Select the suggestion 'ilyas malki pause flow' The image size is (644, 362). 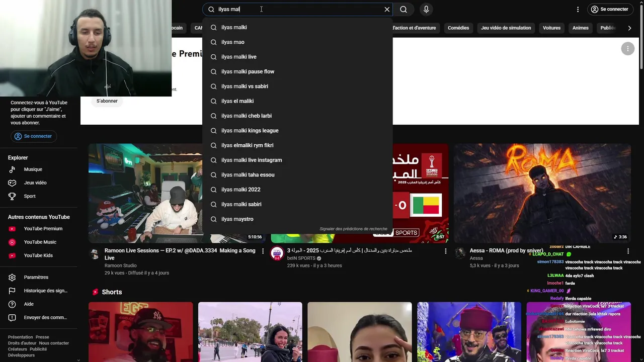[x=297, y=71]
